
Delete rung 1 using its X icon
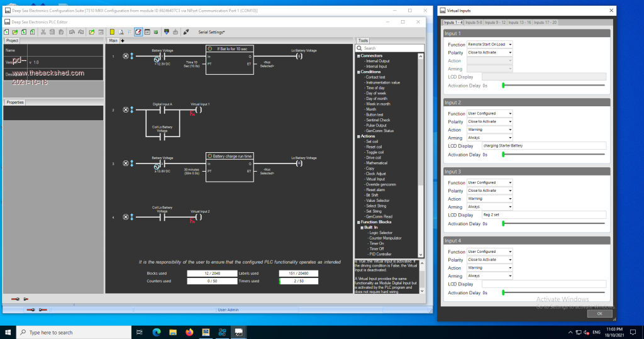pos(125,56)
